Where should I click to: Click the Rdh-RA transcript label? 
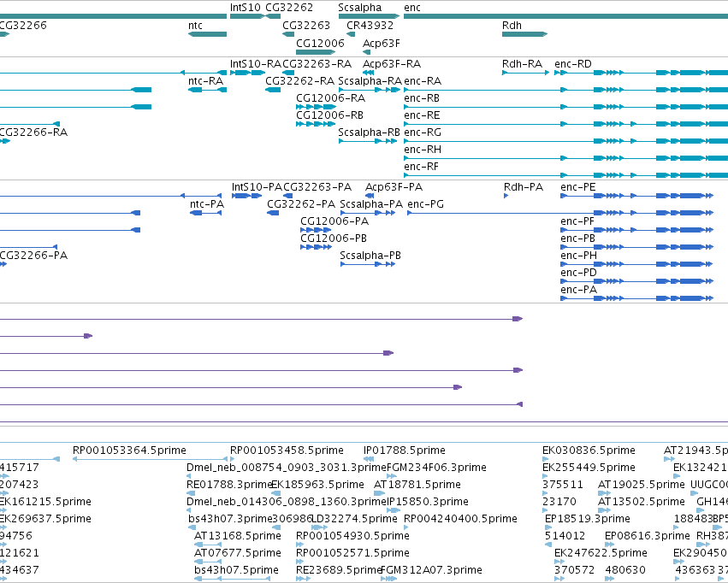(522, 63)
